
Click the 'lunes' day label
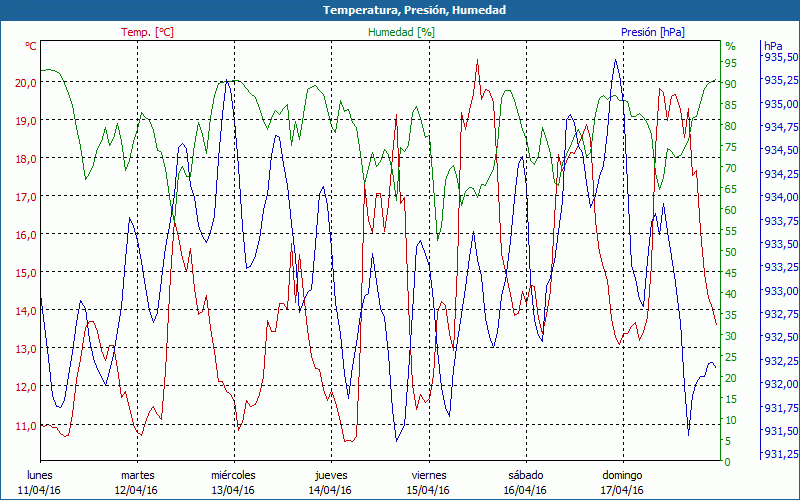(x=40, y=475)
